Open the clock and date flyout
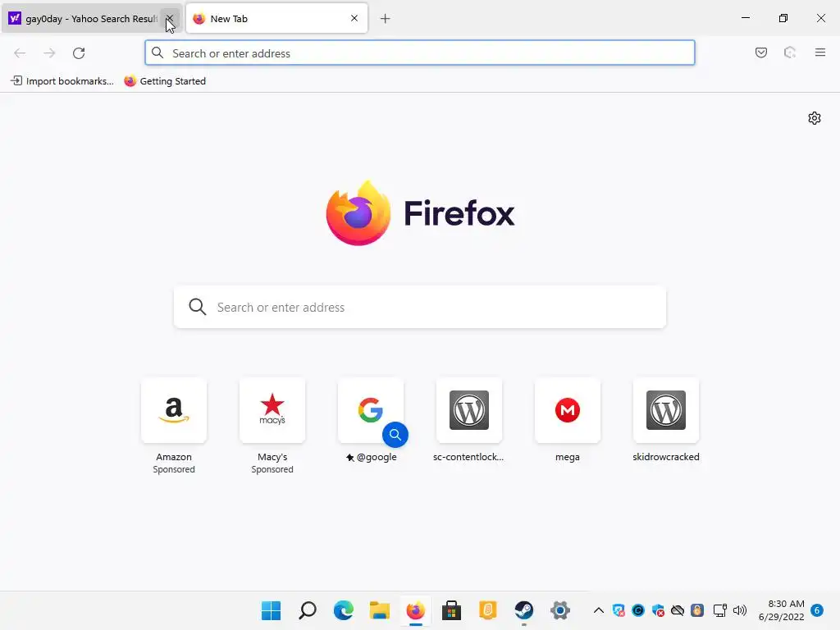This screenshot has height=630, width=840. (x=781, y=610)
